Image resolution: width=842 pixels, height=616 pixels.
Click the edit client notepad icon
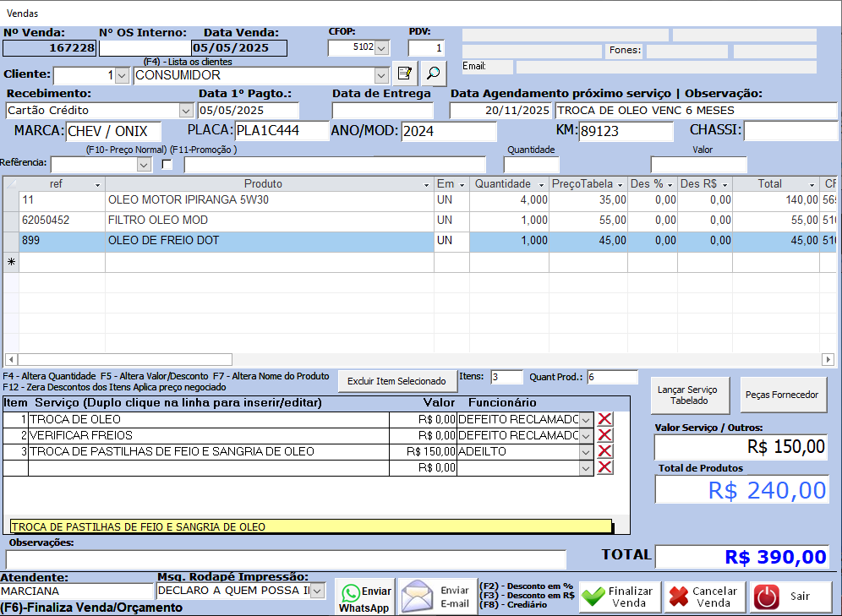point(406,74)
